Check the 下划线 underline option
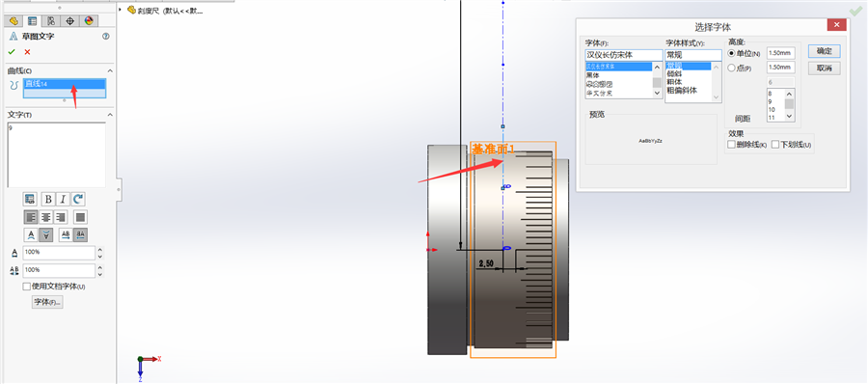The image size is (868, 384). pyautogui.click(x=775, y=145)
